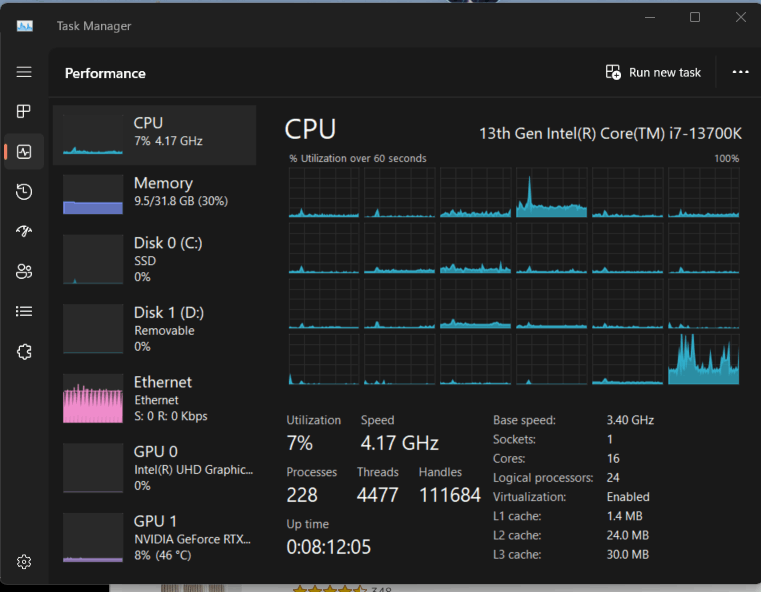The width and height of the screenshot is (761, 592).
Task: Click the Sockets value 1
Action: (610, 440)
